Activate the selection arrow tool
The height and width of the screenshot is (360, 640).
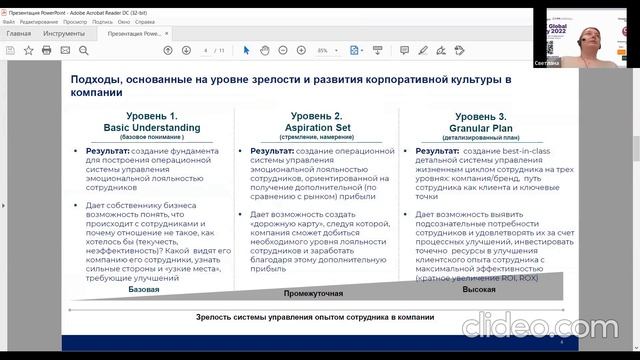coord(246,50)
